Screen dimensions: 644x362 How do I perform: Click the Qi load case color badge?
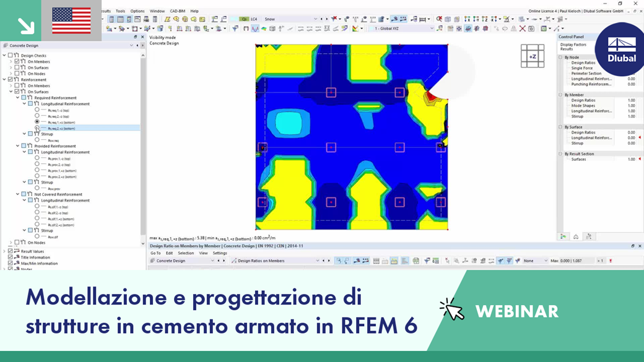(244, 19)
